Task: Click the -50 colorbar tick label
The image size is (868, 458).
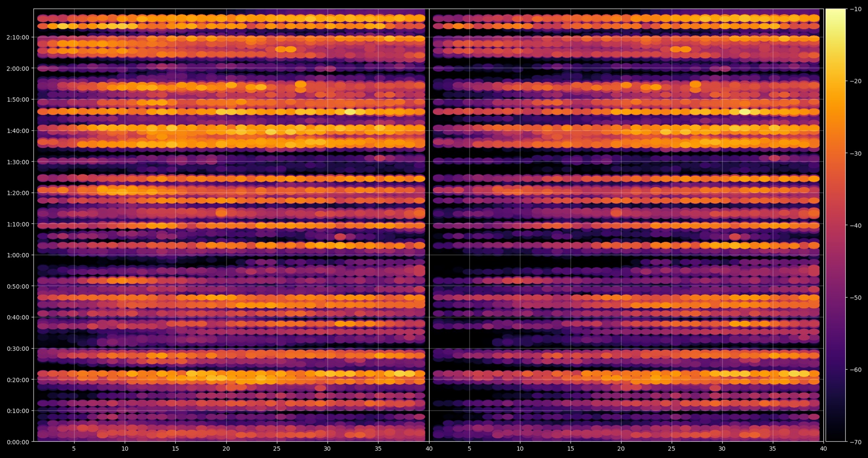Action: pos(856,298)
